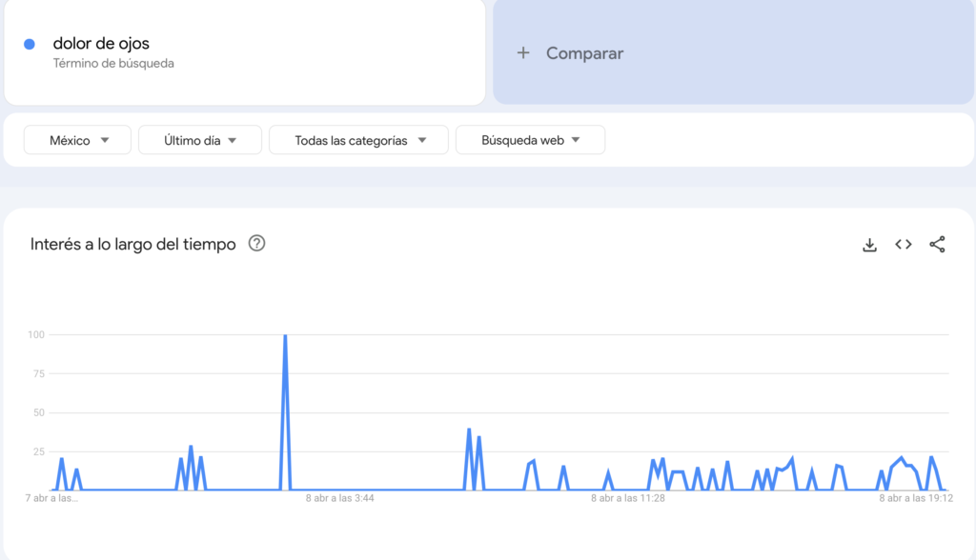Image resolution: width=976 pixels, height=560 pixels.
Task: Click the 8 abr a las 3:44 axis label
Action: 339,498
